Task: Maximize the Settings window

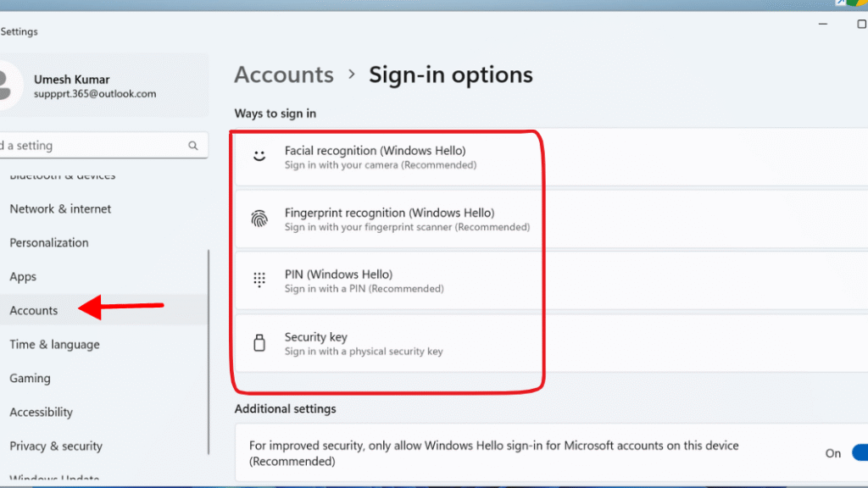Action: point(861,24)
